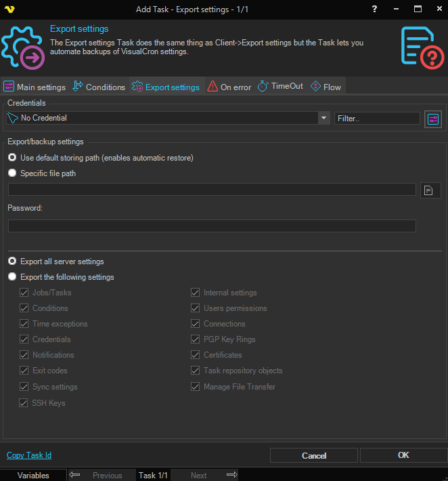
Task: Click the credentials Filter text field
Action: [x=377, y=118]
